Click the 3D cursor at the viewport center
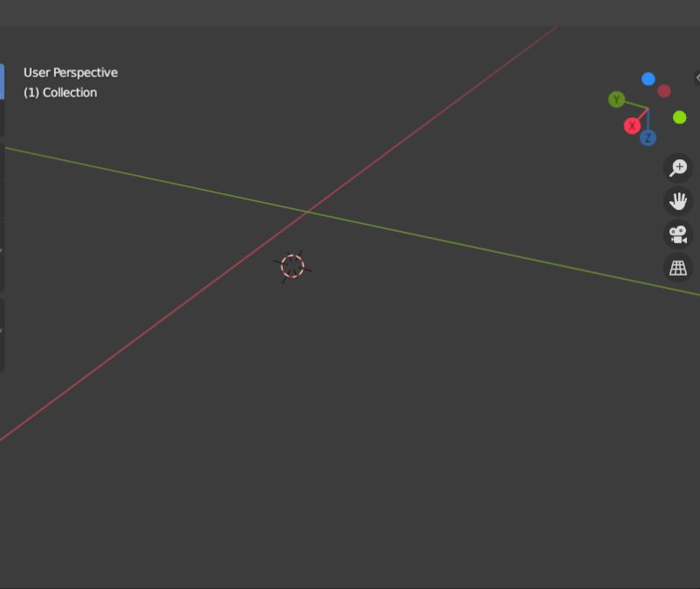The image size is (700, 589). tap(293, 267)
